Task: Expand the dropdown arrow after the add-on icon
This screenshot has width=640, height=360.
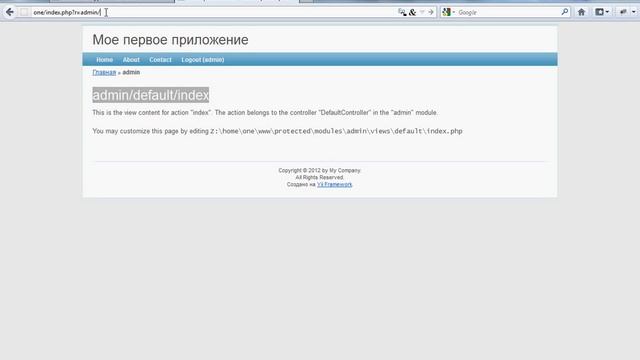Action: coord(633,12)
